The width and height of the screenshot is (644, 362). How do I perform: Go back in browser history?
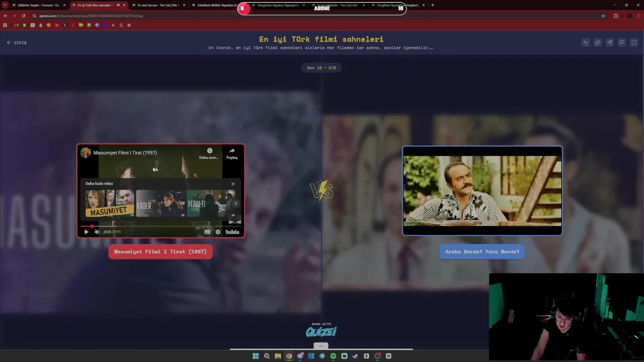tap(6, 16)
